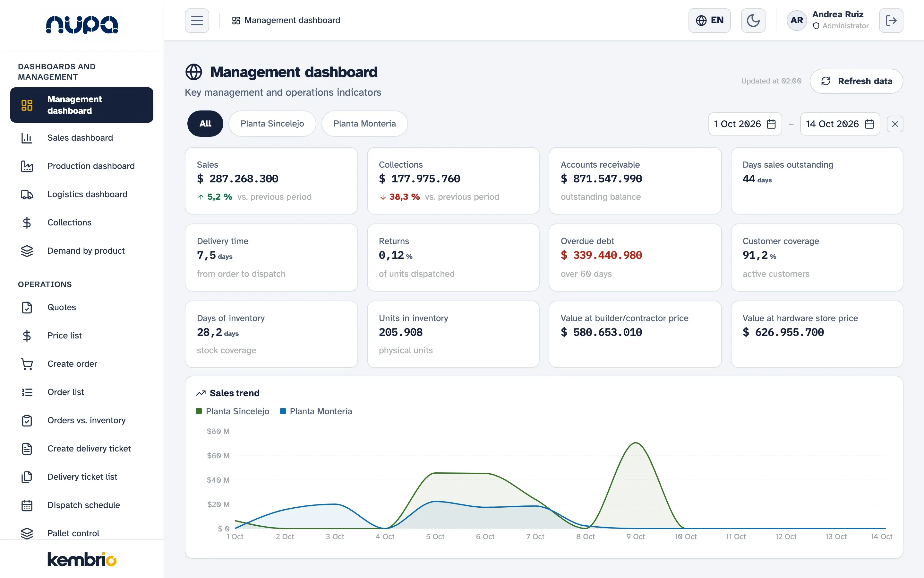The height and width of the screenshot is (578, 924).
Task: Click the Pallet control layers icon
Action: 27,533
